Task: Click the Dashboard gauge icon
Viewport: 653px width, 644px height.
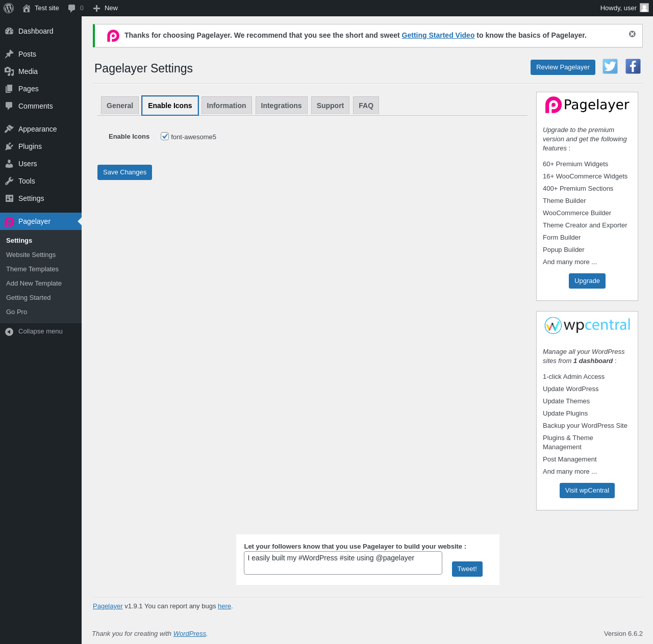Action: point(9,31)
